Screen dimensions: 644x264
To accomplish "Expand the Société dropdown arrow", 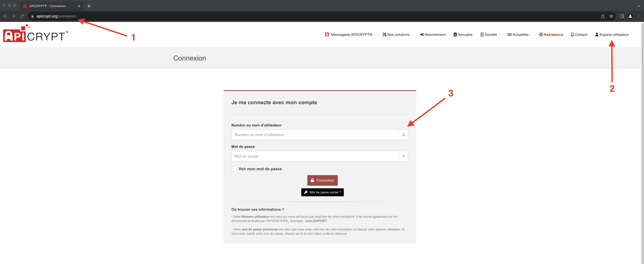I will (x=500, y=35).
